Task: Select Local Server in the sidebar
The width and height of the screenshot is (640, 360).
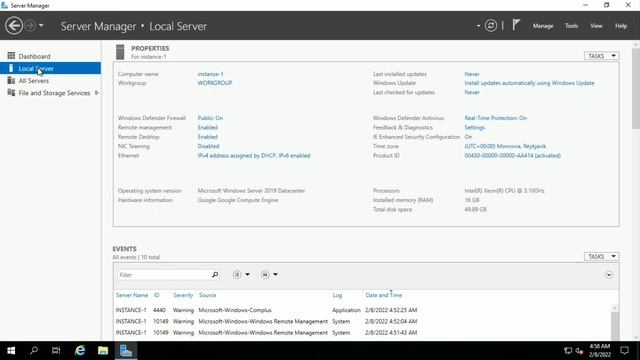Action: click(50, 68)
